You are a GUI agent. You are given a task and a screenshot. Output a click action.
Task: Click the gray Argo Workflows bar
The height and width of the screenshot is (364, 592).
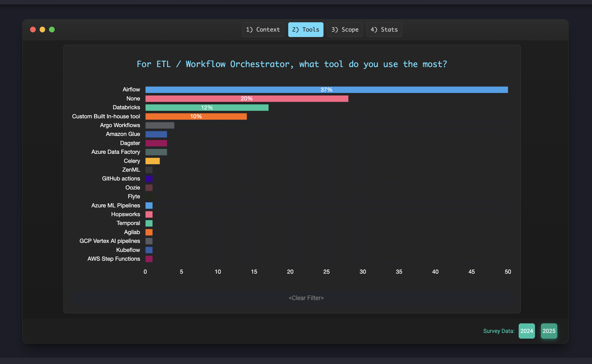[160, 125]
